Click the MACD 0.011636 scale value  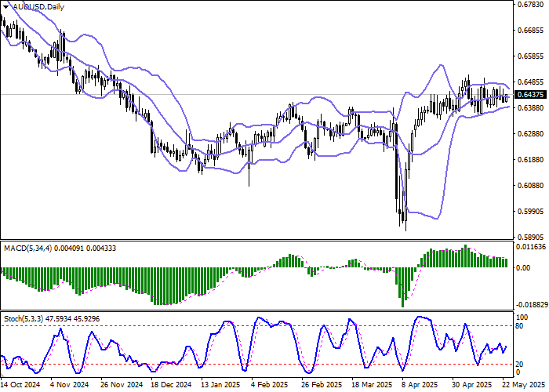[x=532, y=247]
